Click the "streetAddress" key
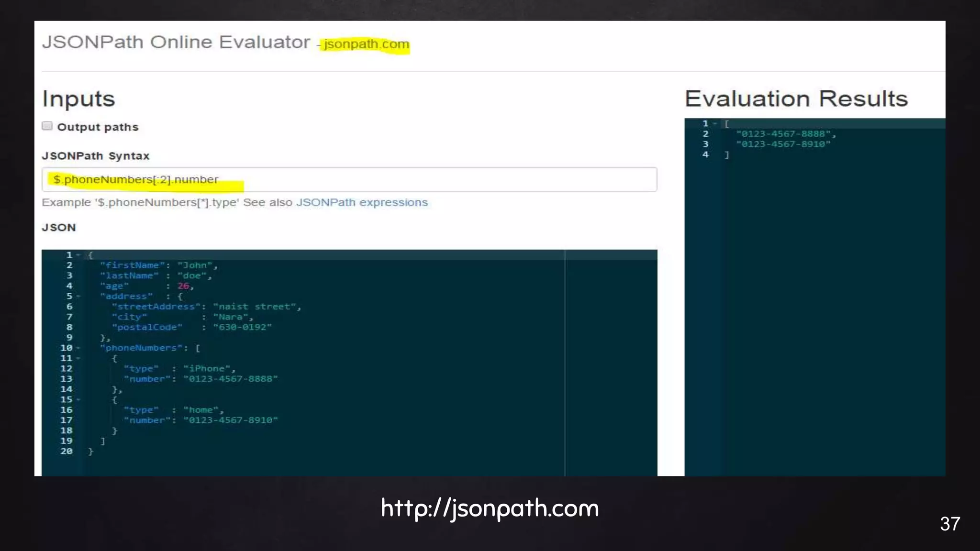 [156, 307]
